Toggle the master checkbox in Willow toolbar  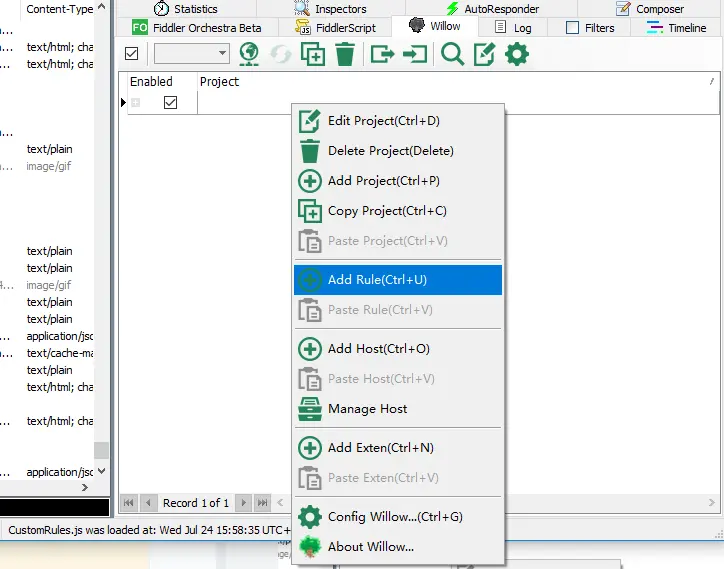(132, 54)
